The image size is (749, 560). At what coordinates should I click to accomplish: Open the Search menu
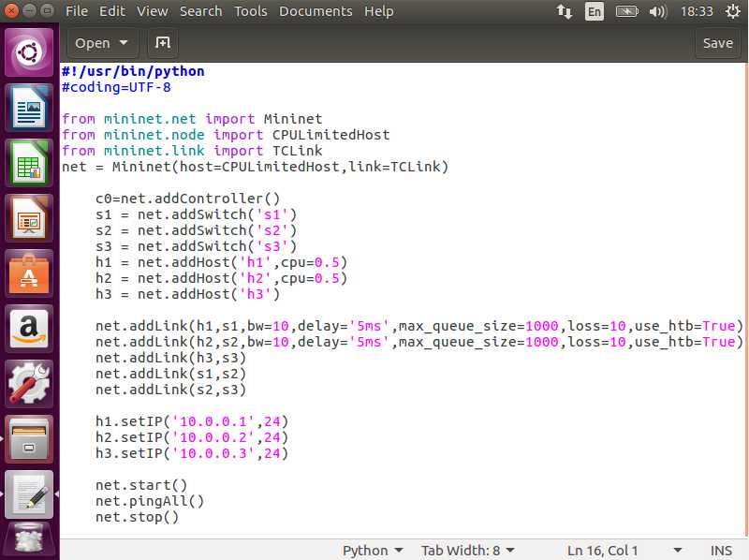pyautogui.click(x=200, y=11)
